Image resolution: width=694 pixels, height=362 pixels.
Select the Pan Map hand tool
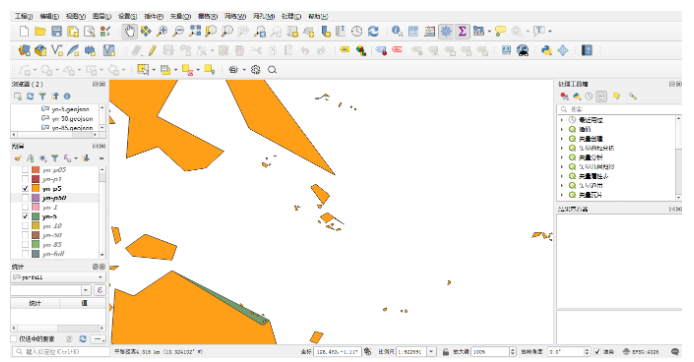[x=129, y=31]
